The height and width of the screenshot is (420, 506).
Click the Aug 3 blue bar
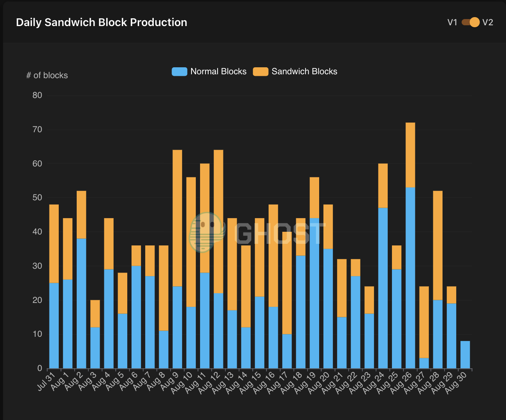(x=95, y=348)
